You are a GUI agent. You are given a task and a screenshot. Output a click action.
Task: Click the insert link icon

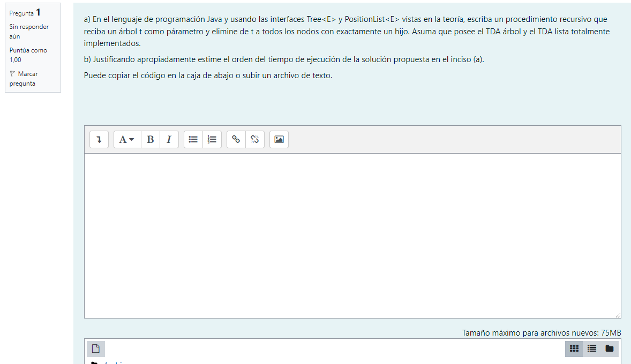pyautogui.click(x=236, y=140)
